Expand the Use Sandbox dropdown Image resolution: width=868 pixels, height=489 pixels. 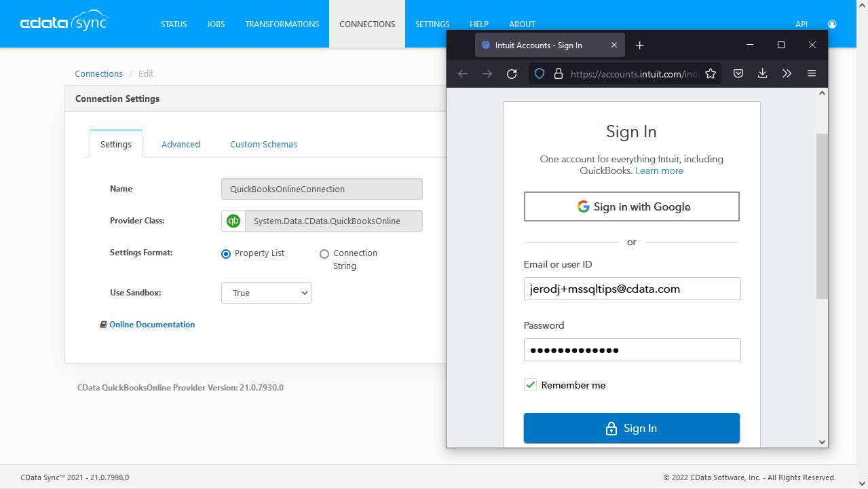click(266, 293)
